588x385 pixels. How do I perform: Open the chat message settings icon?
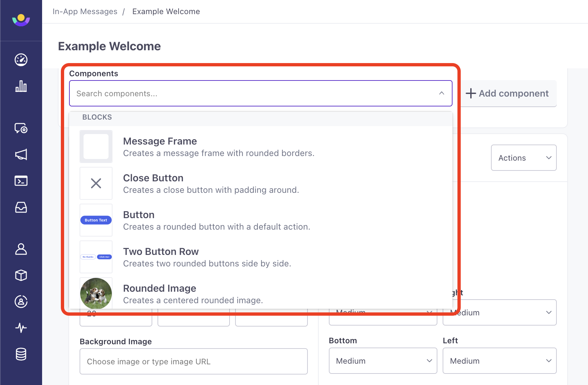21,128
